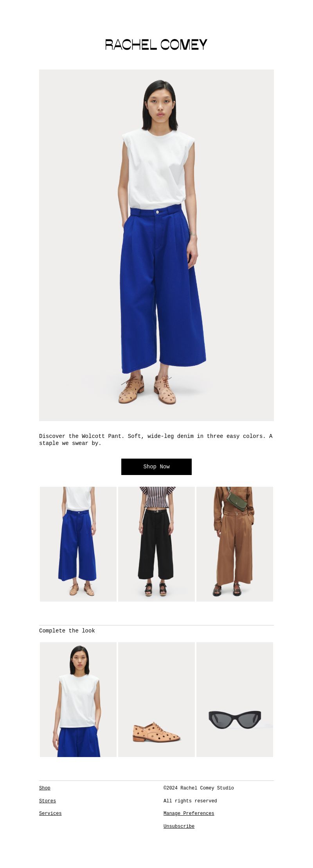This screenshot has height=868, width=313.
Task: Open the black cat-eye sunglasses image
Action: tap(235, 700)
